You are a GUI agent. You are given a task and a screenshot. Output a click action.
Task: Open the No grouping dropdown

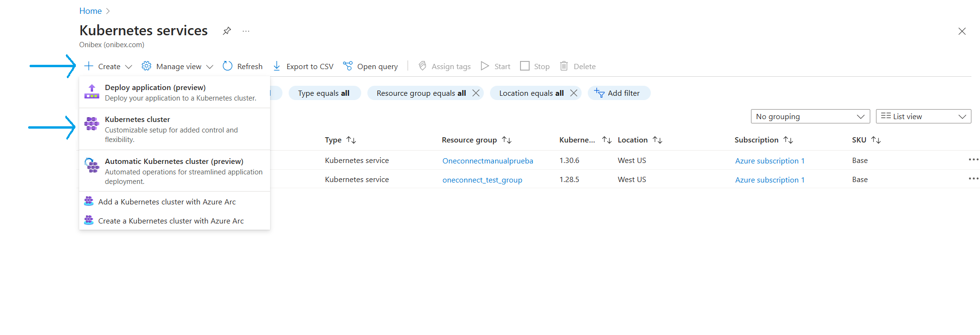810,116
